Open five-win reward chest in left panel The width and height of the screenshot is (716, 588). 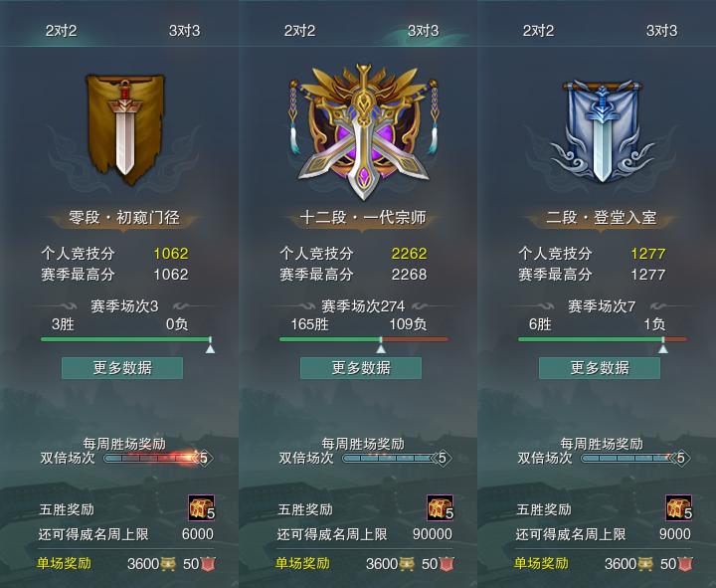(201, 507)
